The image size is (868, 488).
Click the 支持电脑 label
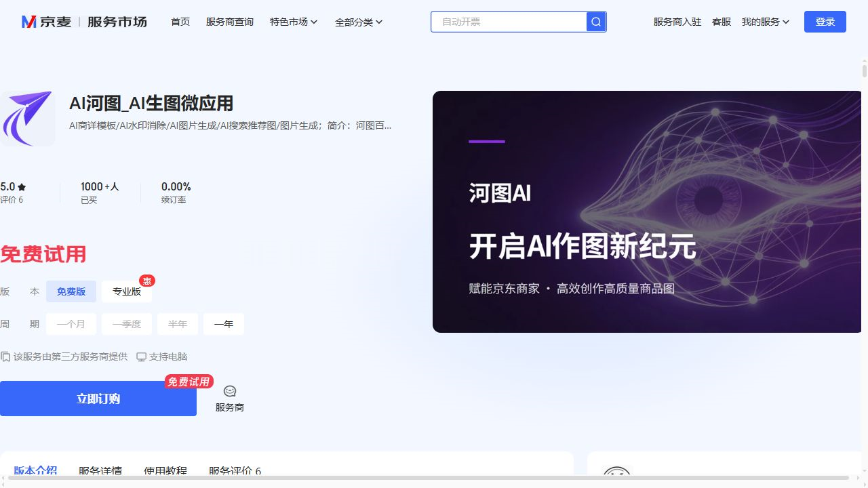(x=168, y=357)
